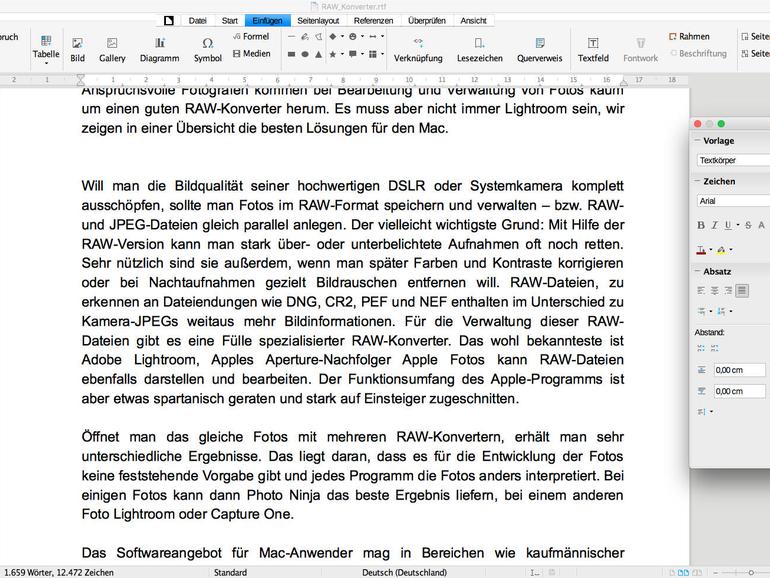
Task: Insert a diamond basic shape
Action: 332,36
